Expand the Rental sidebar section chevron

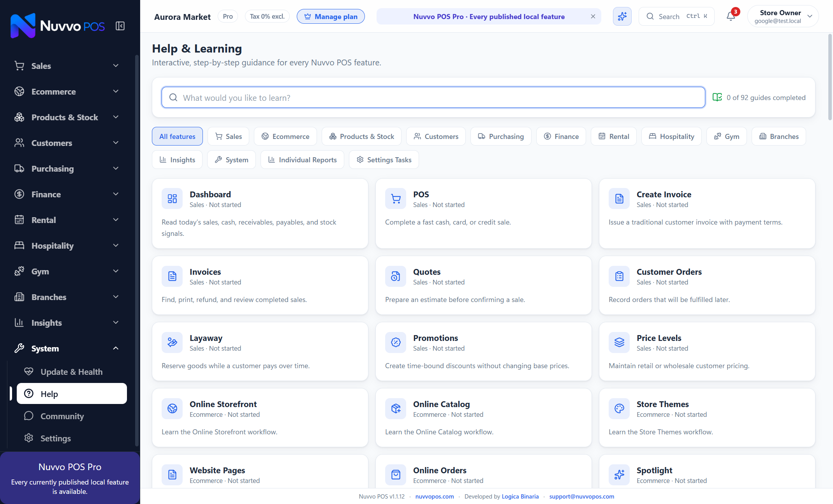pyautogui.click(x=116, y=220)
